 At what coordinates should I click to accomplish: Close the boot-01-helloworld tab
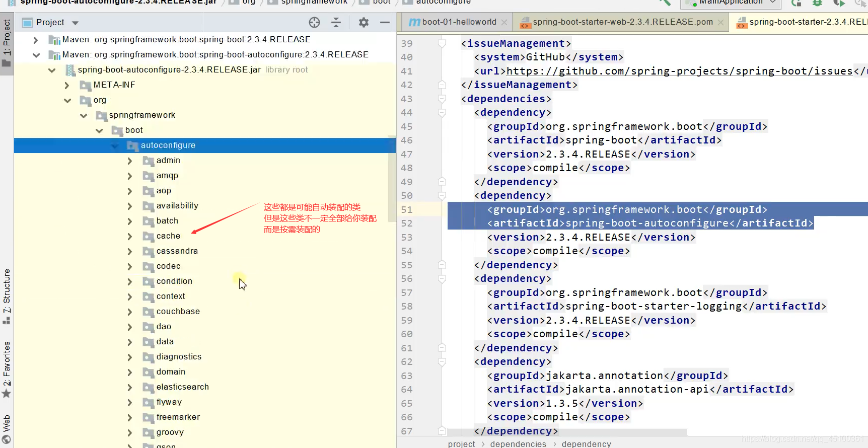tap(504, 22)
